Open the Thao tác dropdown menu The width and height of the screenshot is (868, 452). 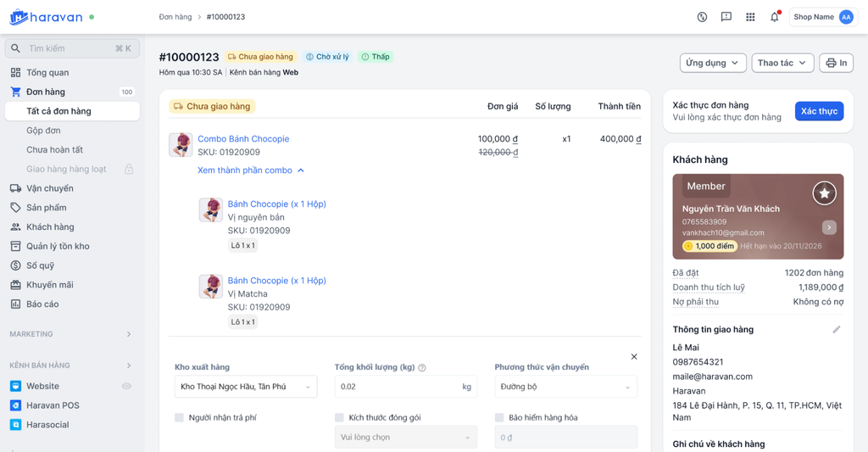pyautogui.click(x=782, y=63)
